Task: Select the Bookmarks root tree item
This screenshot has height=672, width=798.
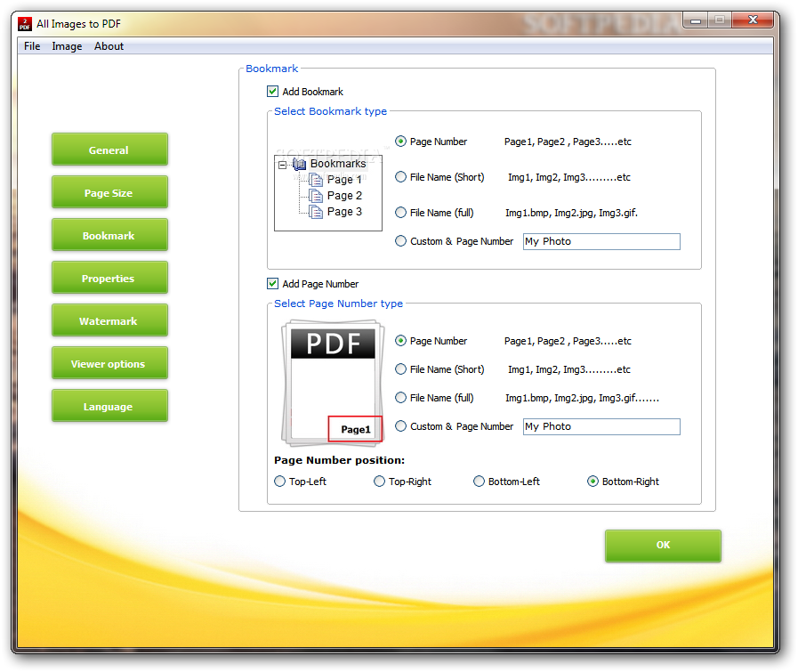Action: 338,164
